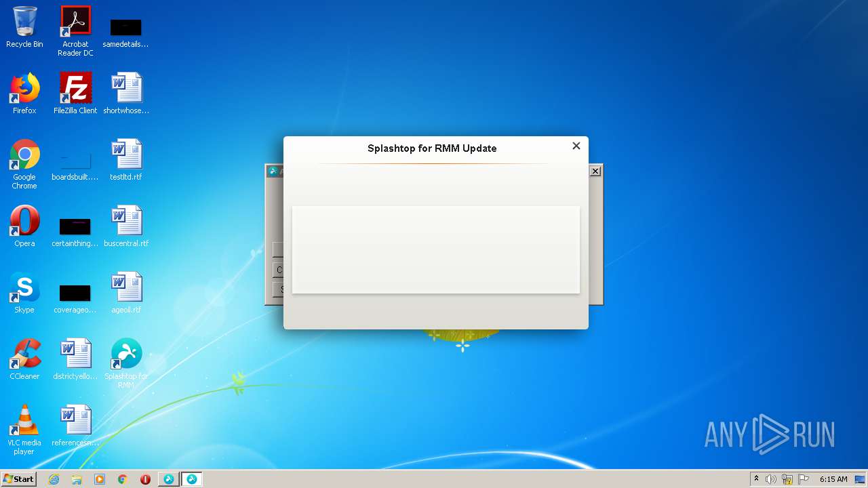Open network status tray icon

(787, 479)
